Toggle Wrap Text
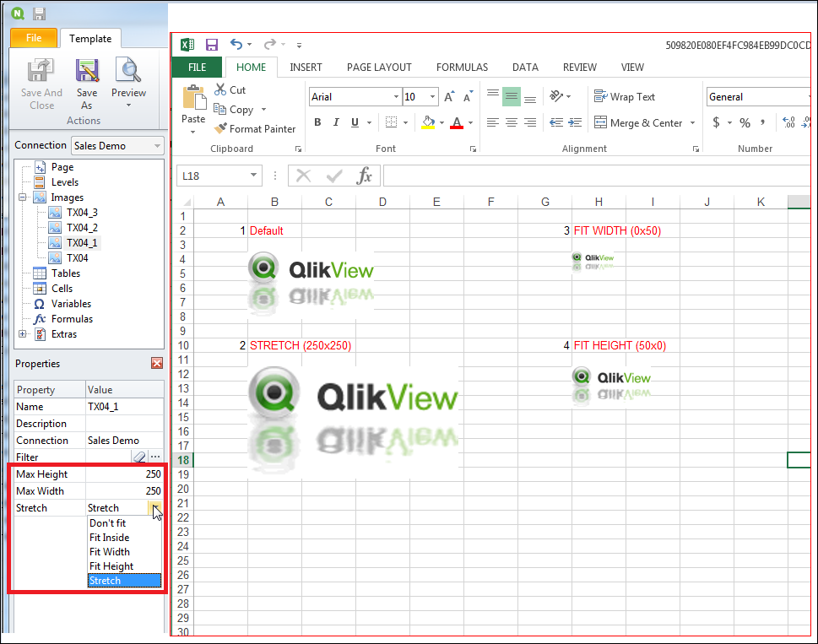This screenshot has height=644, width=818. click(625, 96)
